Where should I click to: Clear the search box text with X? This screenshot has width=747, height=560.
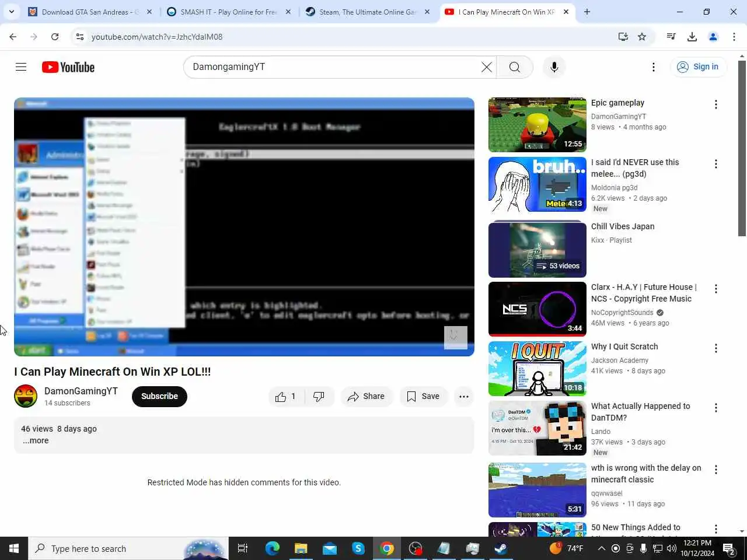(x=486, y=67)
